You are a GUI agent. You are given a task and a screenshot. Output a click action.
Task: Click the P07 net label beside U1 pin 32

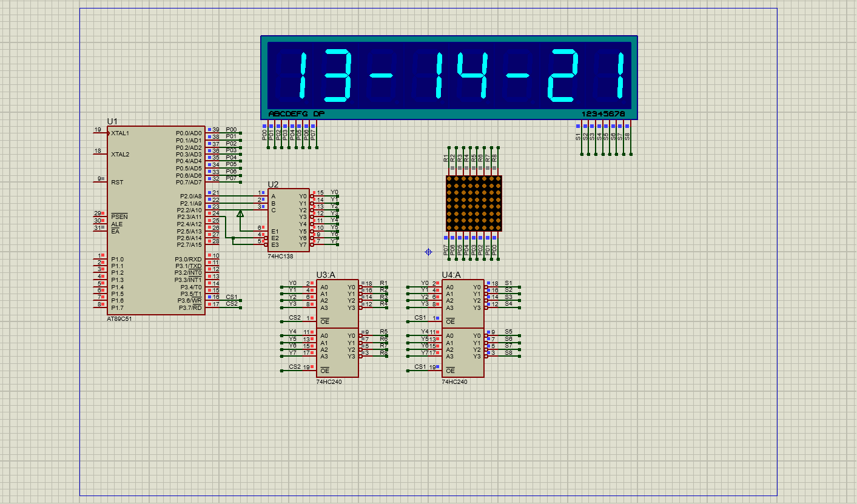click(231, 178)
